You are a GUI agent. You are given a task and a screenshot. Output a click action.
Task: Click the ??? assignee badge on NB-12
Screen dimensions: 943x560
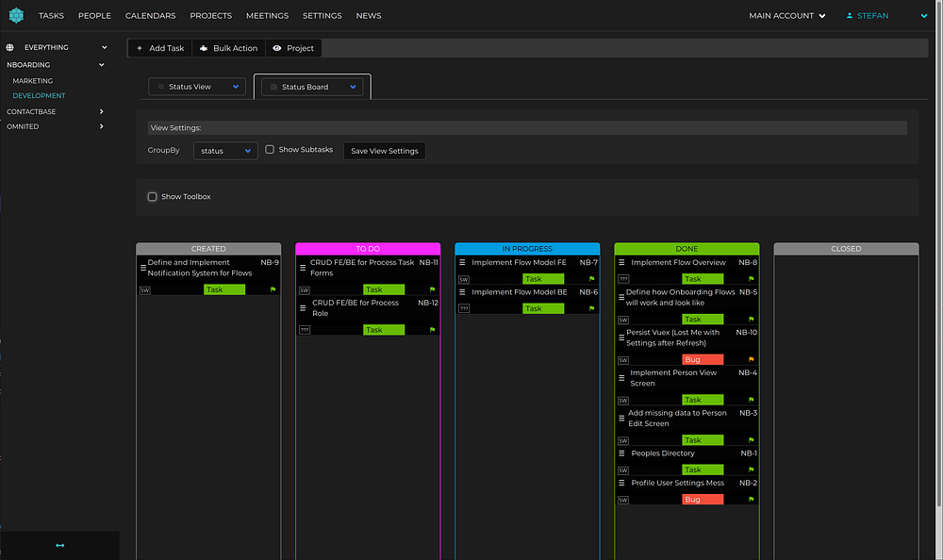tap(305, 330)
